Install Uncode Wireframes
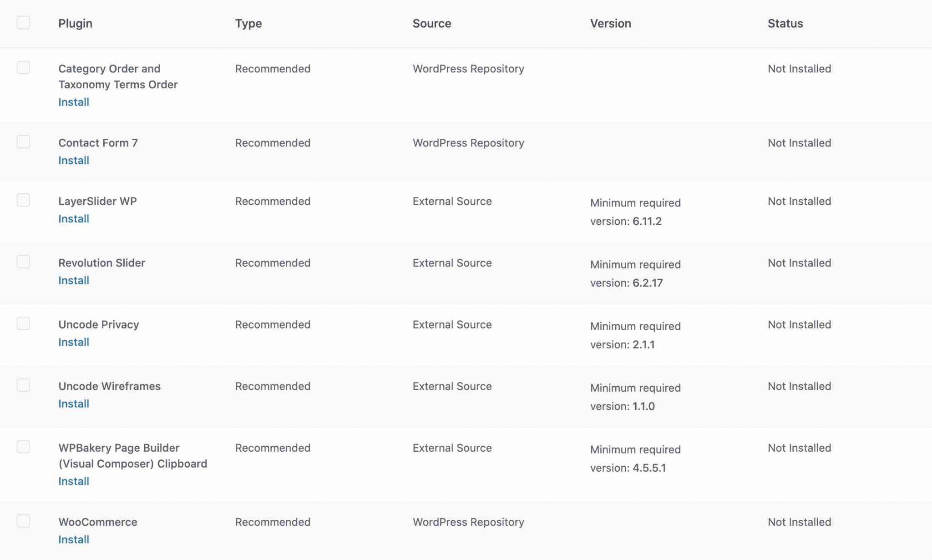 click(x=73, y=404)
